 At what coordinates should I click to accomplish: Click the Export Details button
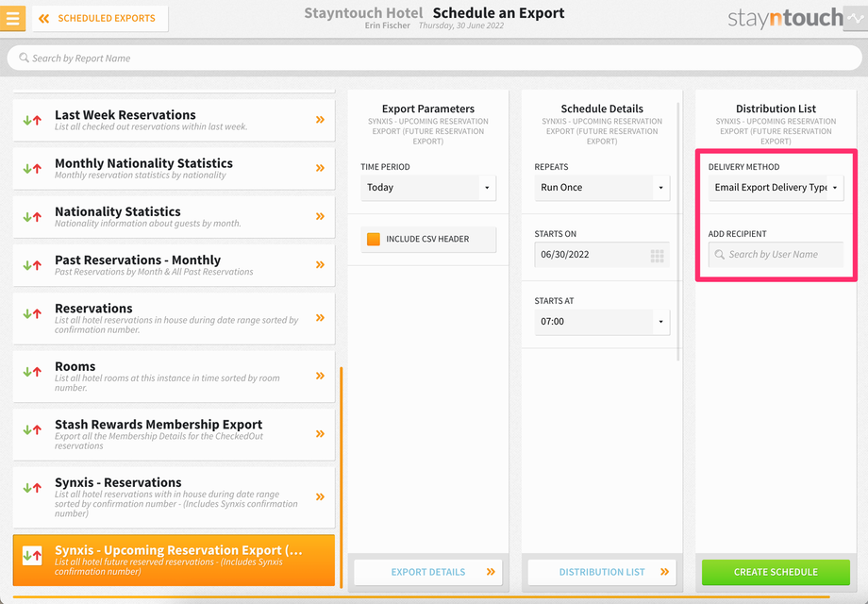(x=428, y=572)
